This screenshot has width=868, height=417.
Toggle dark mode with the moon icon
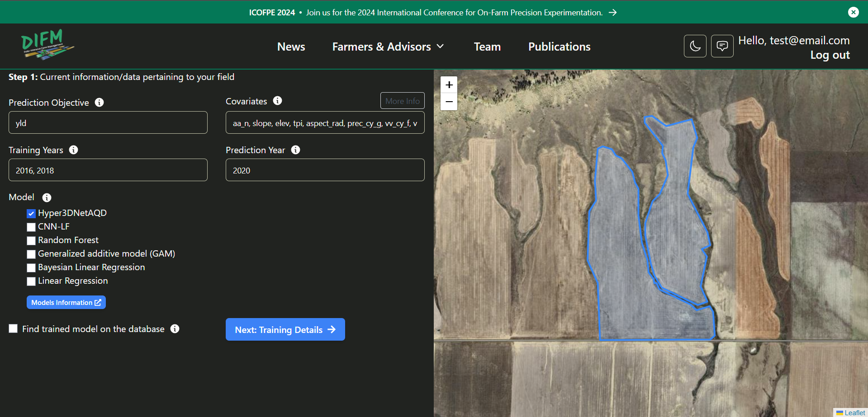tap(695, 46)
